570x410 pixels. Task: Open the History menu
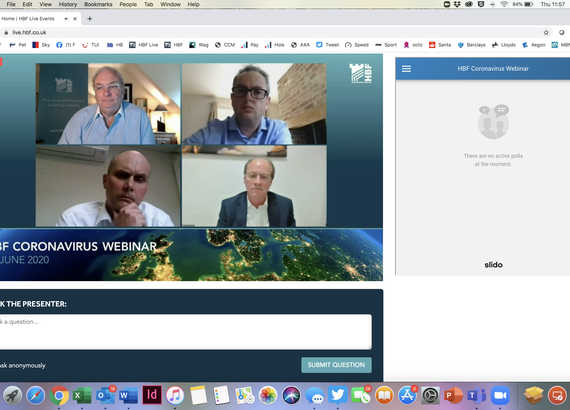click(68, 4)
